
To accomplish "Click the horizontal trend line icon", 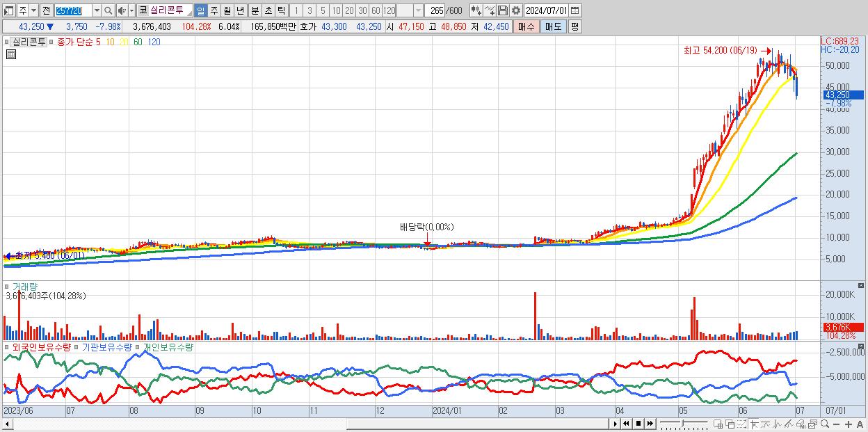I will coord(766,424).
